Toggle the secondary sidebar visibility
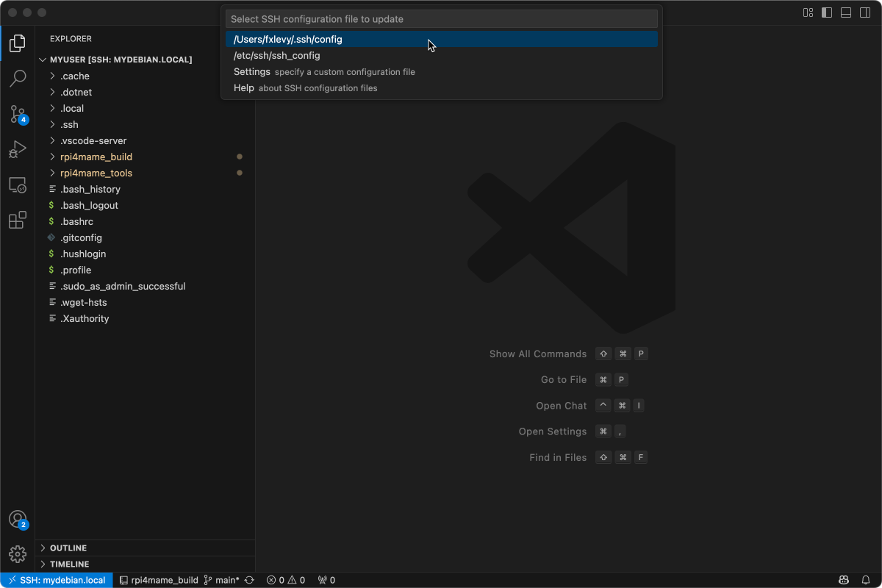882x588 pixels. click(x=864, y=12)
